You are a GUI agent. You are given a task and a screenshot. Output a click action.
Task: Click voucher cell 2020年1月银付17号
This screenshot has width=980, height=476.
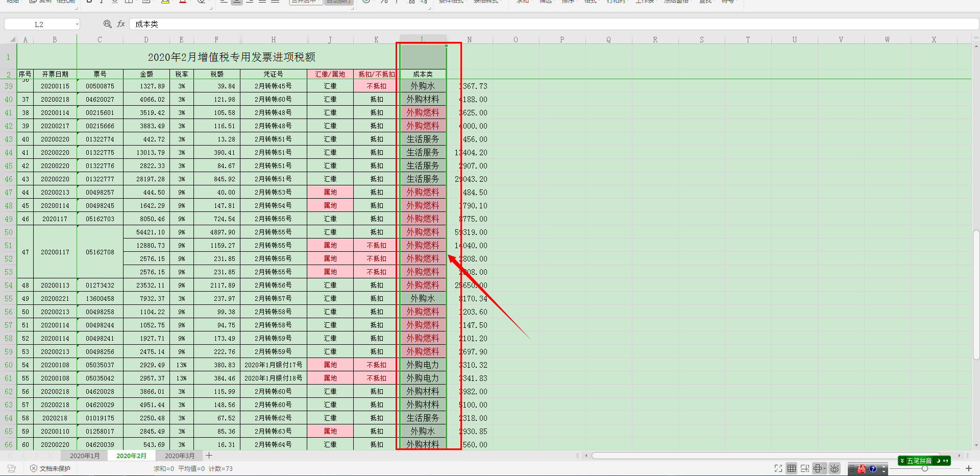tap(273, 365)
